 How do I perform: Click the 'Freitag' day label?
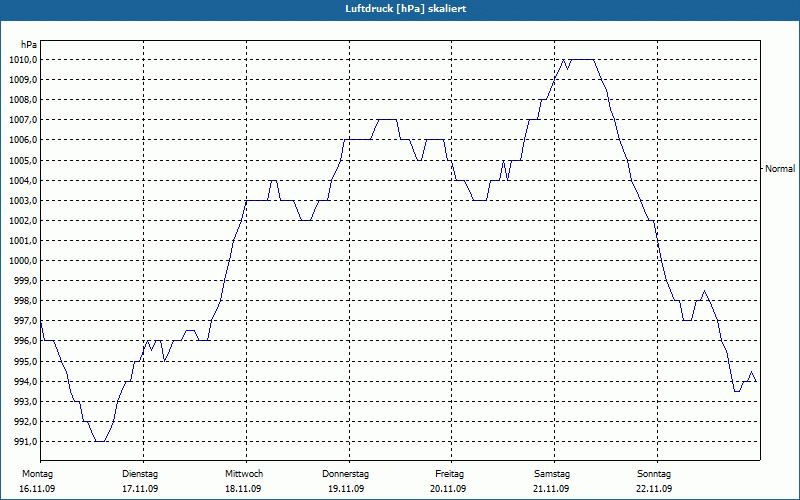click(449, 474)
